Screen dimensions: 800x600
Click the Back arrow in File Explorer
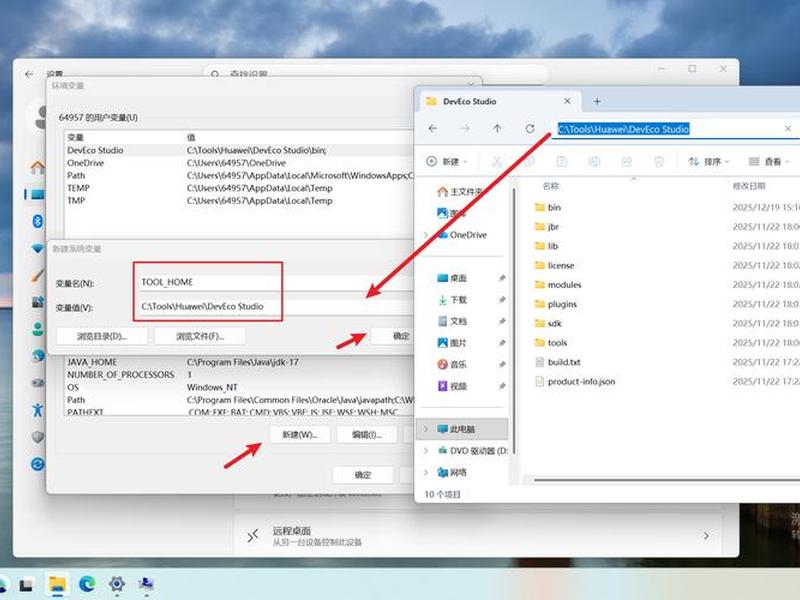click(433, 129)
